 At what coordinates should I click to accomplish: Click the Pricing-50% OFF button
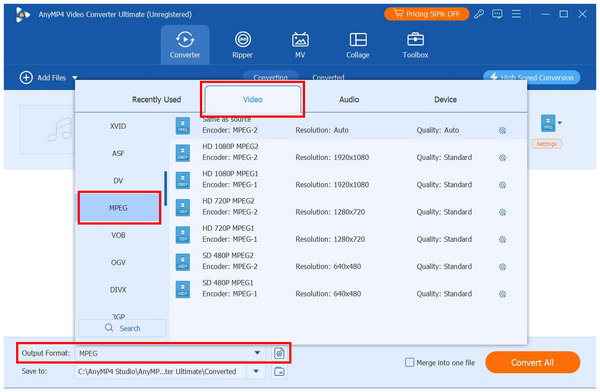pyautogui.click(x=427, y=14)
